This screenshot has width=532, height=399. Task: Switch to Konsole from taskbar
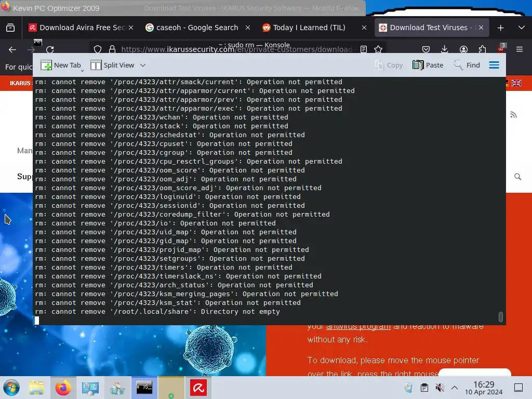pyautogui.click(x=144, y=388)
